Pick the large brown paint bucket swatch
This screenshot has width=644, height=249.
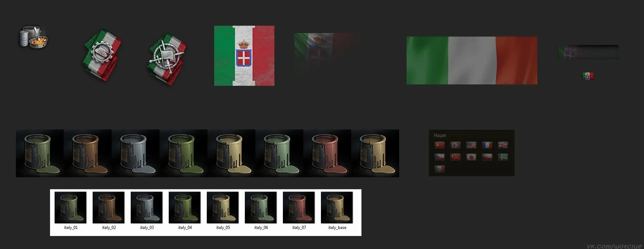pos(88,153)
